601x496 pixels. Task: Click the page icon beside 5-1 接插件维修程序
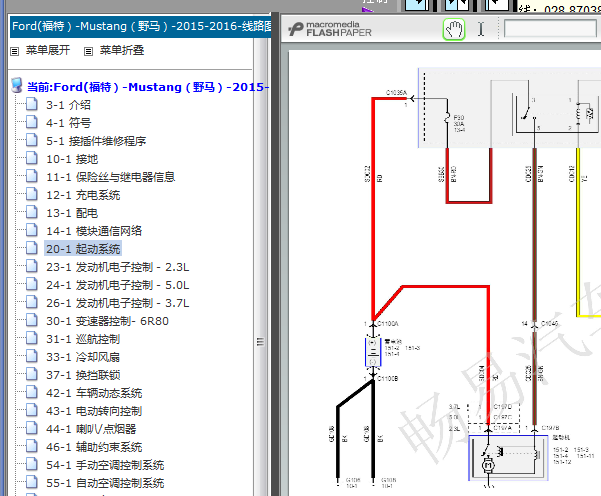[x=32, y=140]
